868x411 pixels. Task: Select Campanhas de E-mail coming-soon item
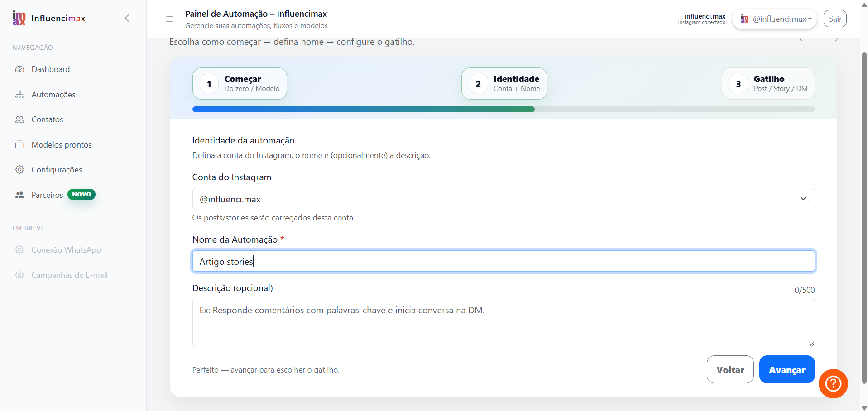coord(73,275)
